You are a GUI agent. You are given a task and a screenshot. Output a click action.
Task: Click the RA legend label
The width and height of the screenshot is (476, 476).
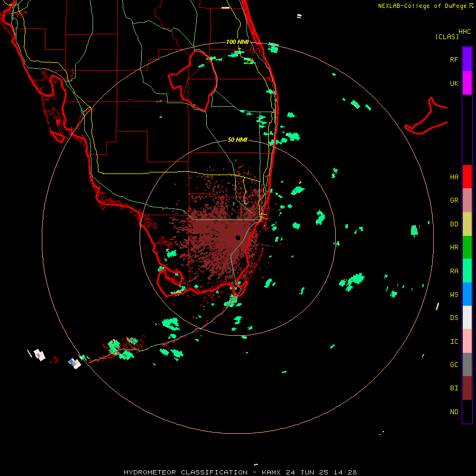click(454, 271)
